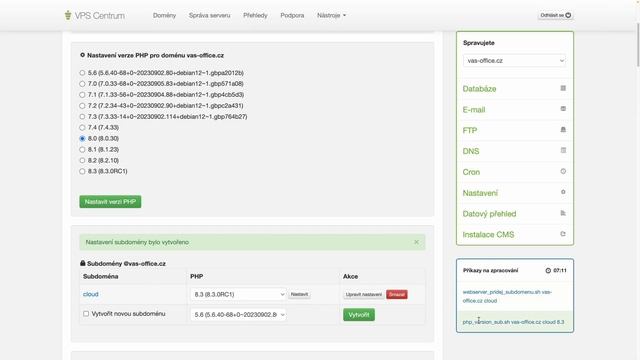Open PHP version dropdown for new subdomain
This screenshot has width=640, height=360.
(x=238, y=315)
